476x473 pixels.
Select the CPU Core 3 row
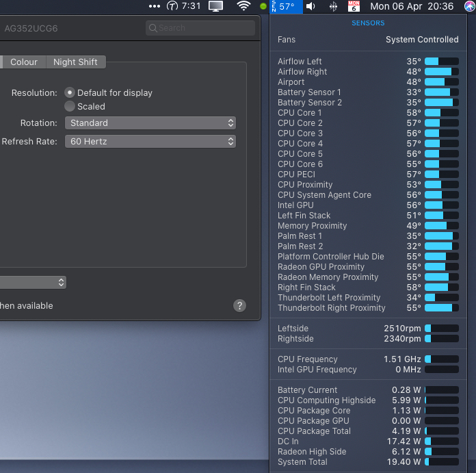pos(368,133)
